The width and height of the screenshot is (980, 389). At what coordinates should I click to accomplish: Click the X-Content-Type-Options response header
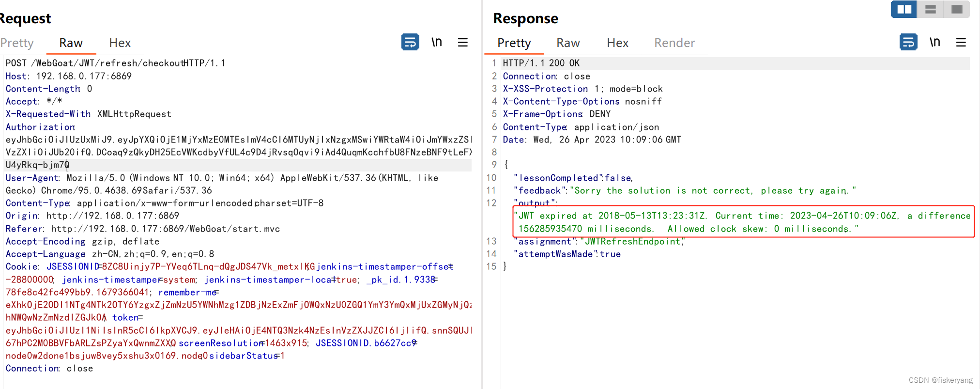pos(582,101)
